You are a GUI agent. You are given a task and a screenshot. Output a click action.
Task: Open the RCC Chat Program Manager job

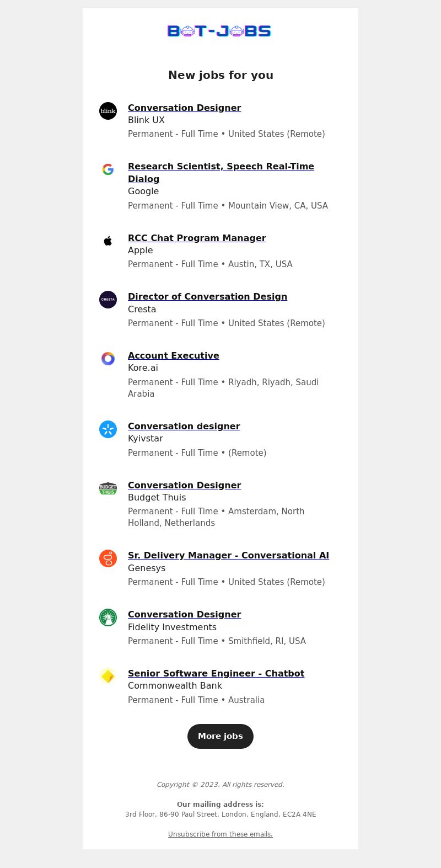[197, 238]
